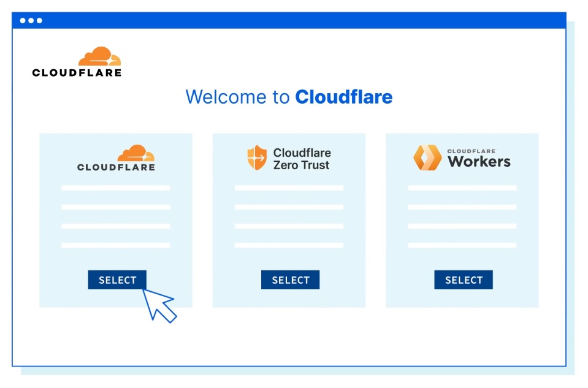Viewport: 588px width, 388px height.
Task: Click the third white dot in the title bar
Action: click(x=39, y=20)
